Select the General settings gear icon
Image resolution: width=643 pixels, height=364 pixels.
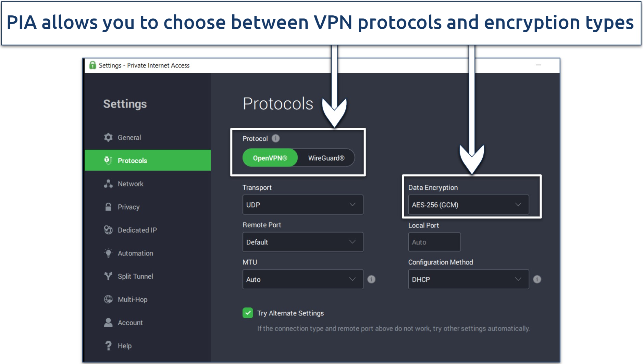click(x=108, y=137)
